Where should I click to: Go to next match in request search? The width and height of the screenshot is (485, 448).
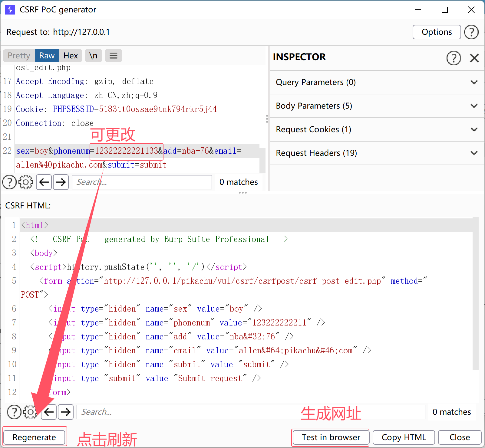61,182
